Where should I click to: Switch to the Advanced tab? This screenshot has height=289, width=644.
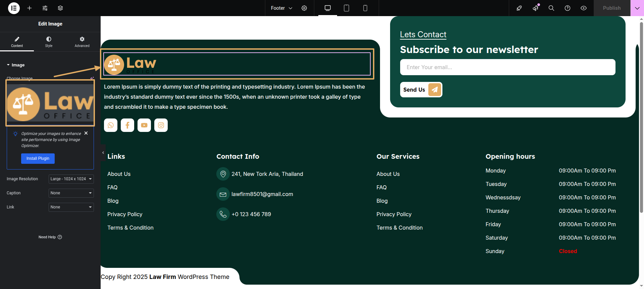click(82, 42)
